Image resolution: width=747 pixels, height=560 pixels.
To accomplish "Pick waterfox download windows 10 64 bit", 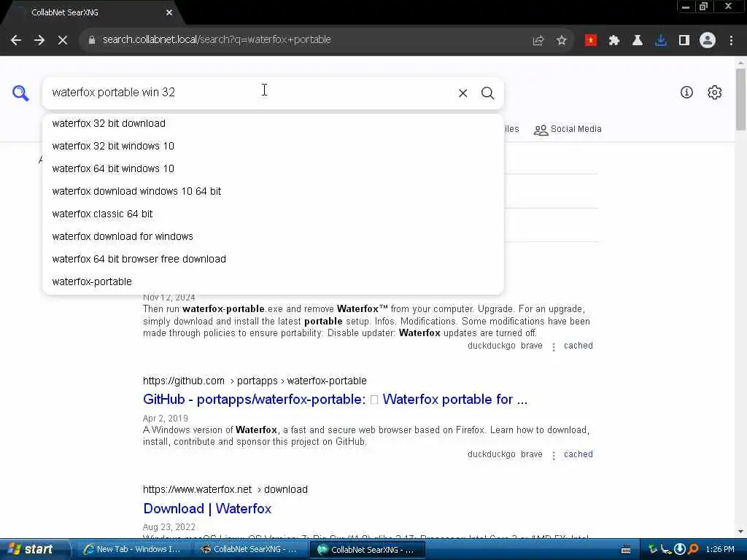I will tap(273, 192).
